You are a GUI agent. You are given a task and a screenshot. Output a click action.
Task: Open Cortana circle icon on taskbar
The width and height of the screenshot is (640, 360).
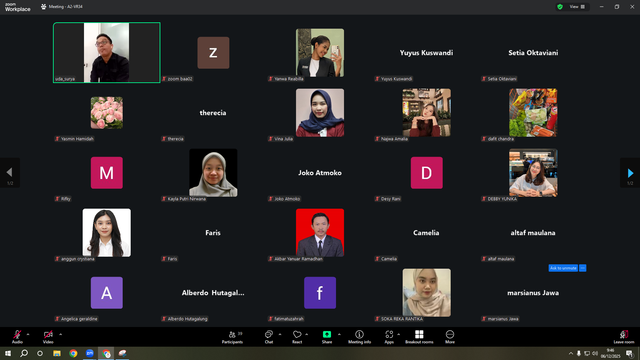coord(40,353)
